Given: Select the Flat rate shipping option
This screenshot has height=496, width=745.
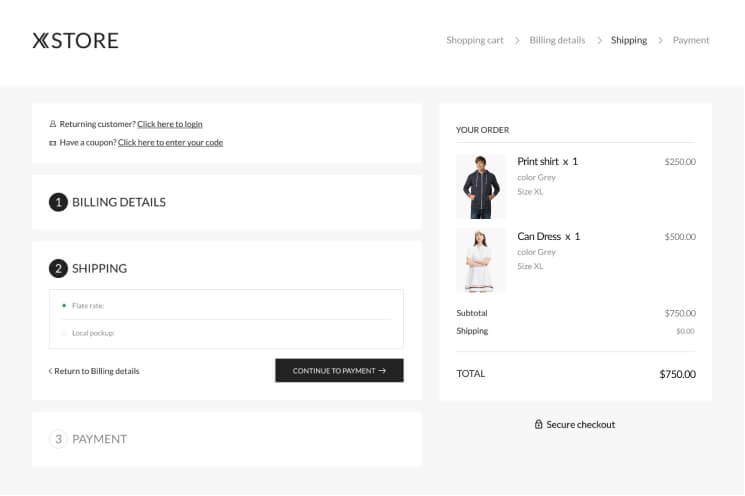Looking at the screenshot, I should [64, 305].
